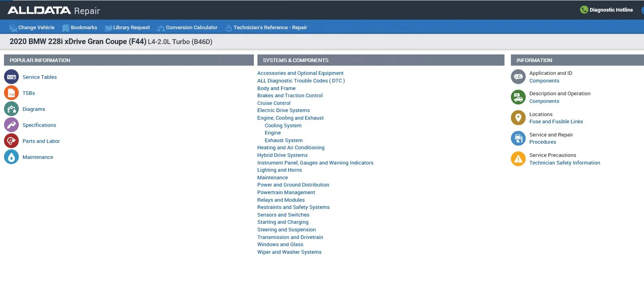Open Steering and Suspension
The width and height of the screenshot is (644, 297).
pos(287,230)
